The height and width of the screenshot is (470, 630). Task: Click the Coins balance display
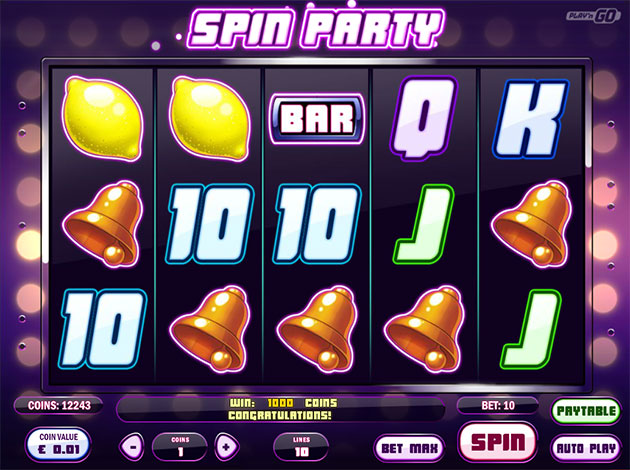[59, 405]
